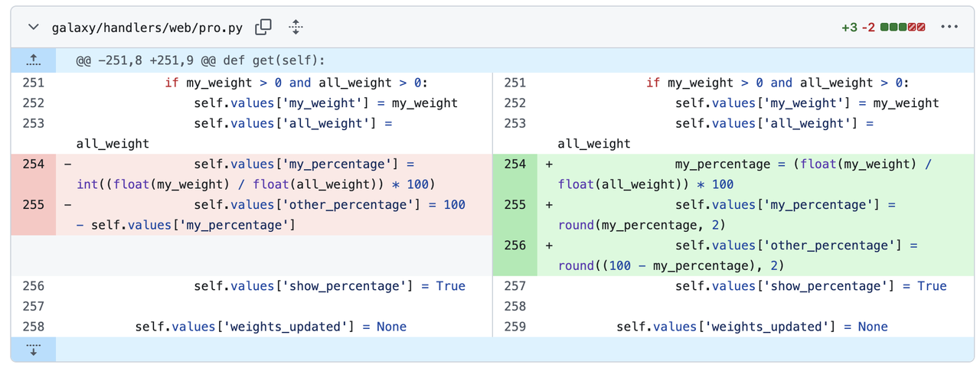Select added line number 254 on right

click(515, 164)
